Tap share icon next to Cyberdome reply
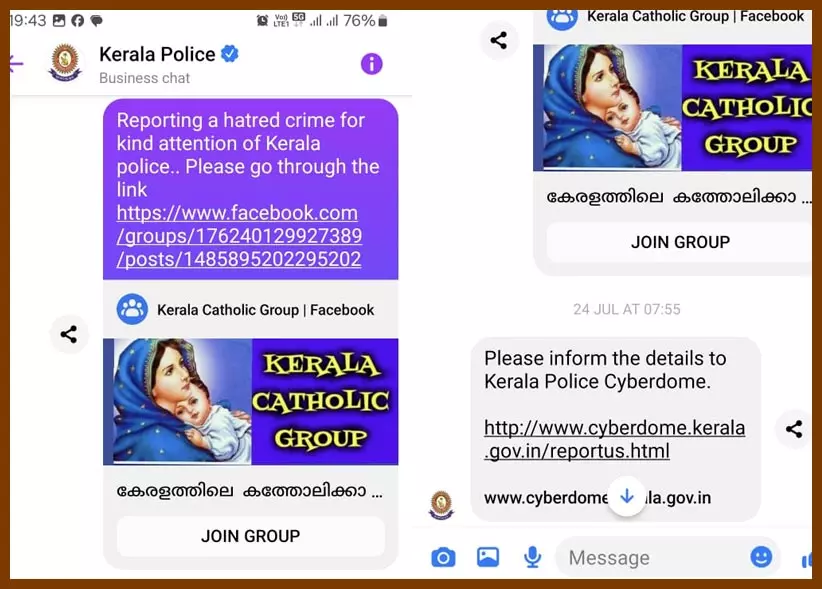 point(794,429)
